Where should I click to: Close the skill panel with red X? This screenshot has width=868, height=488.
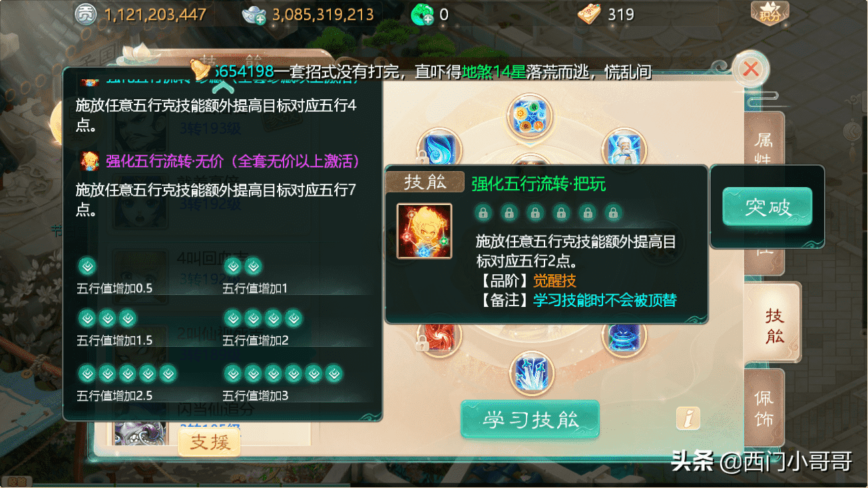point(751,69)
